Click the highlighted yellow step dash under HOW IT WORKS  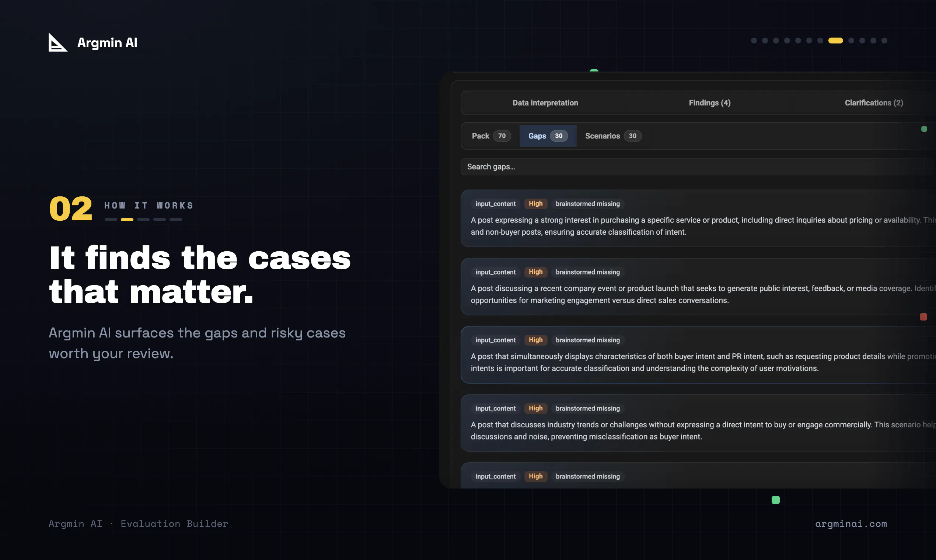click(127, 220)
